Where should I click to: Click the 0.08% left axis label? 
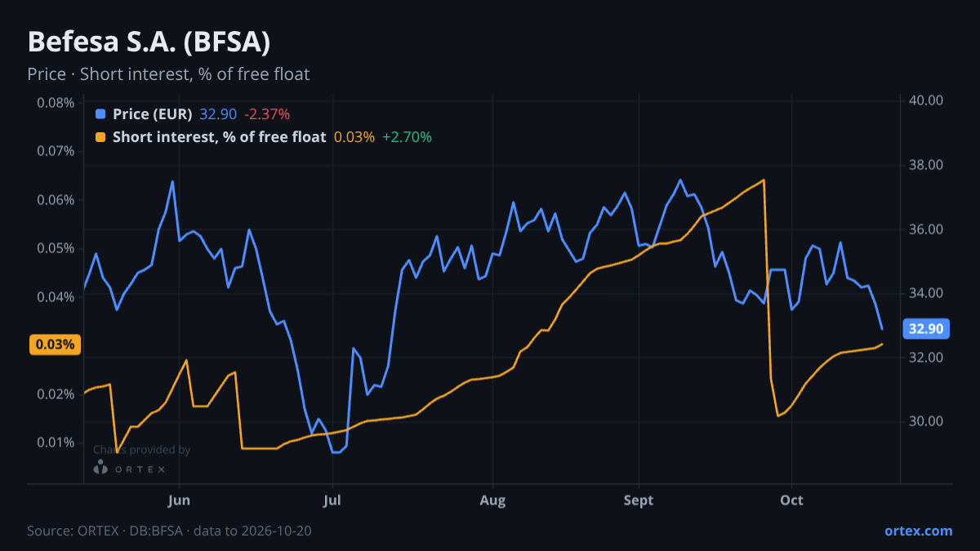[56, 103]
